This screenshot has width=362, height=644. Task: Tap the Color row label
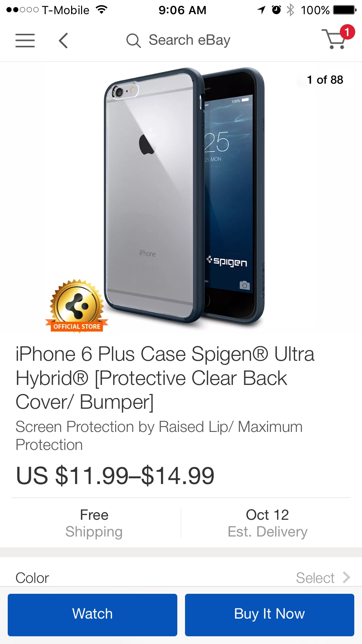click(32, 578)
